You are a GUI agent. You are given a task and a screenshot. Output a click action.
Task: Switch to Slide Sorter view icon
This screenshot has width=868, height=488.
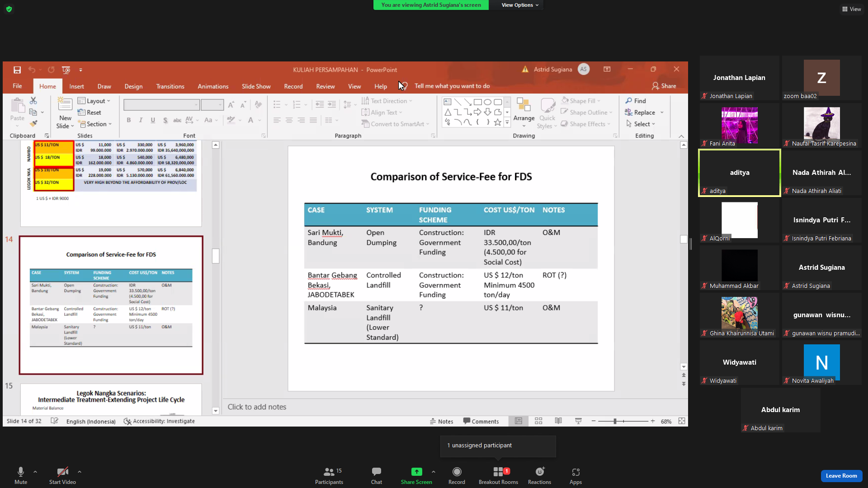tap(538, 421)
